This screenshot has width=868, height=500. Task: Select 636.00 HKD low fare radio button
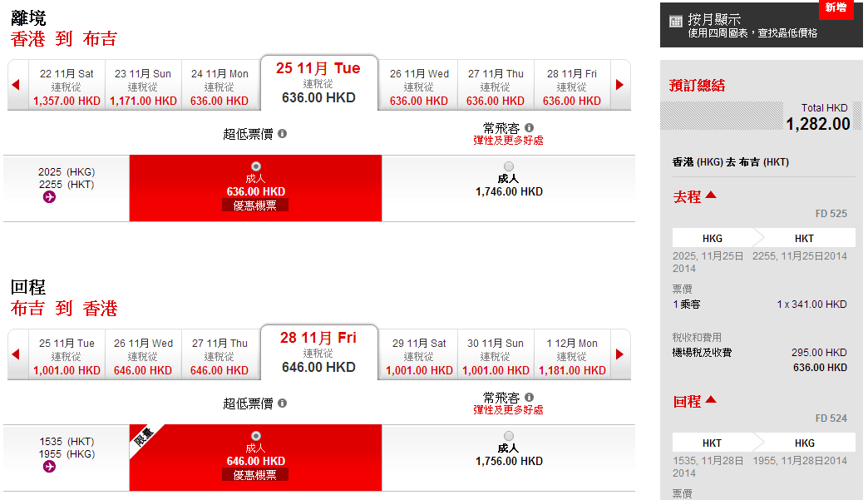[x=255, y=166]
